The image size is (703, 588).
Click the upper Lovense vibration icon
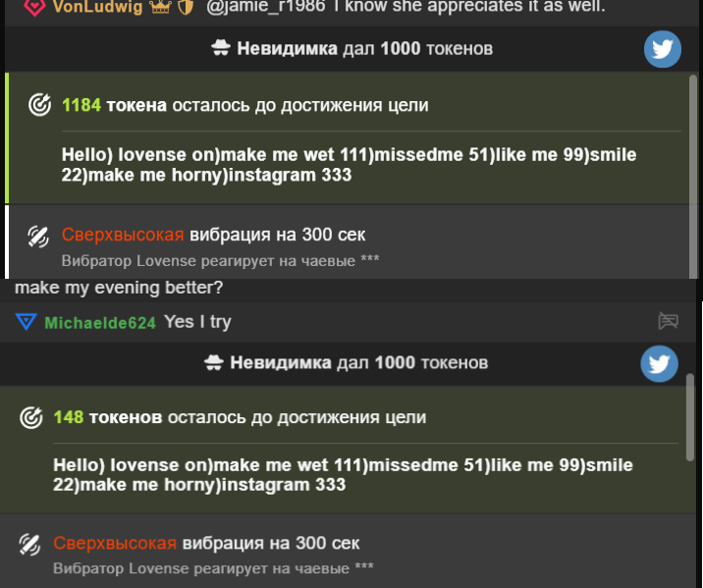click(38, 237)
